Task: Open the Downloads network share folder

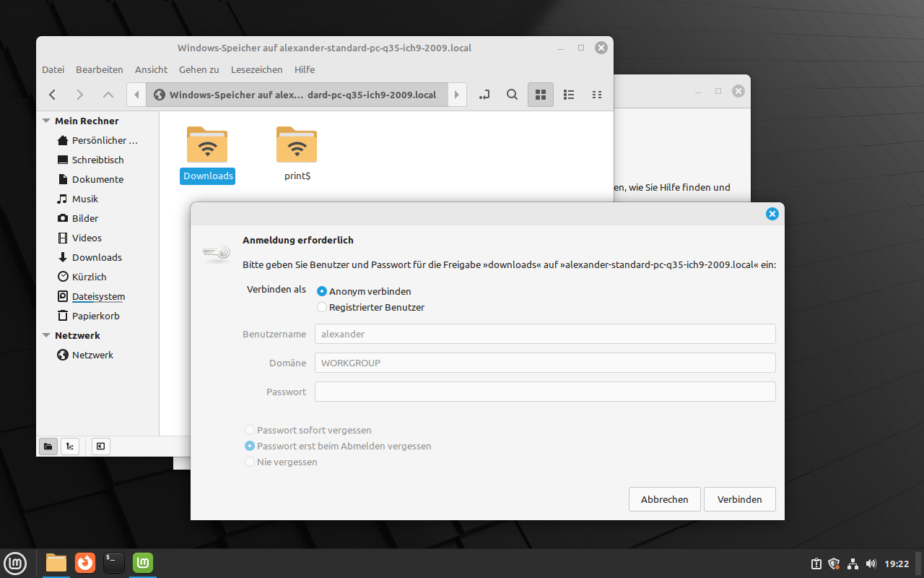Action: [207, 155]
